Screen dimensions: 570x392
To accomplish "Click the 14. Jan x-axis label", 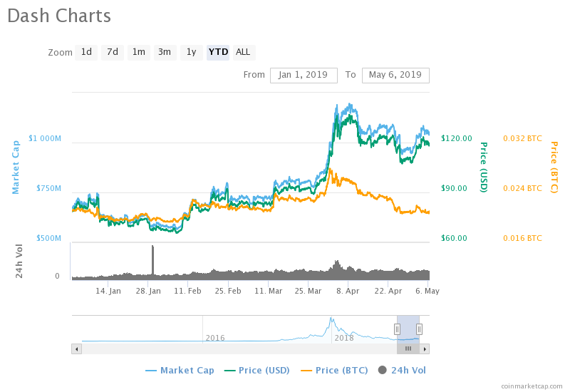I will click(108, 292).
